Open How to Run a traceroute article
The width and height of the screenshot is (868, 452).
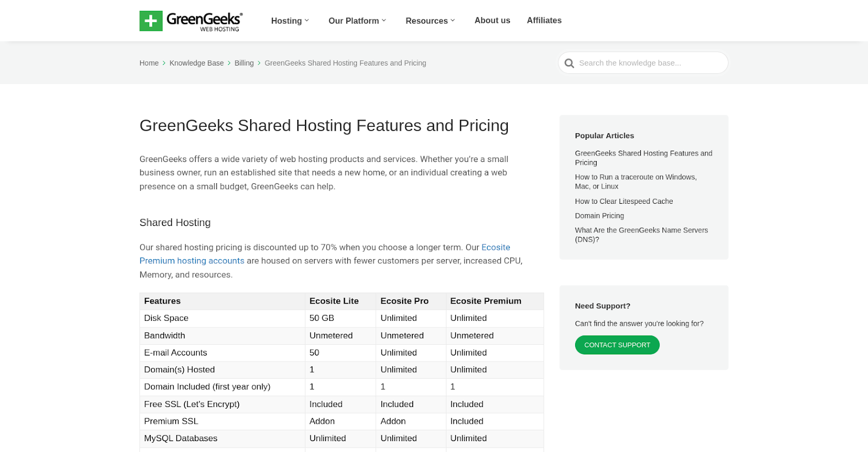coord(636,182)
